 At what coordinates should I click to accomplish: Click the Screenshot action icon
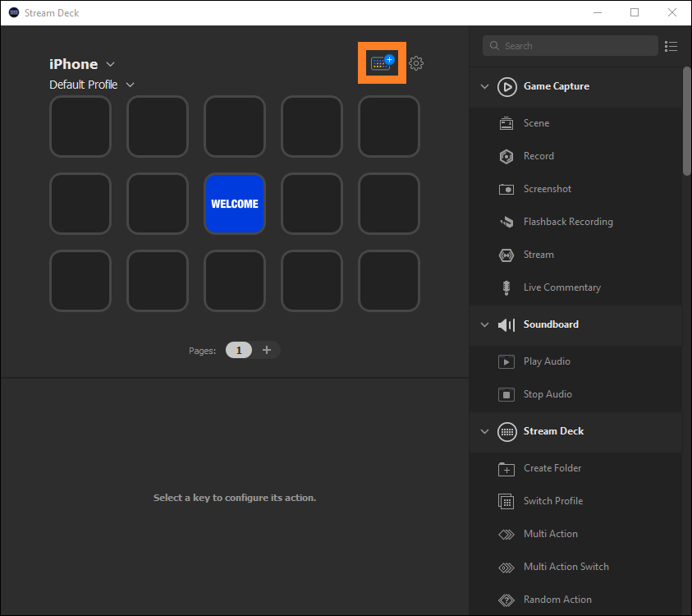pyautogui.click(x=506, y=189)
